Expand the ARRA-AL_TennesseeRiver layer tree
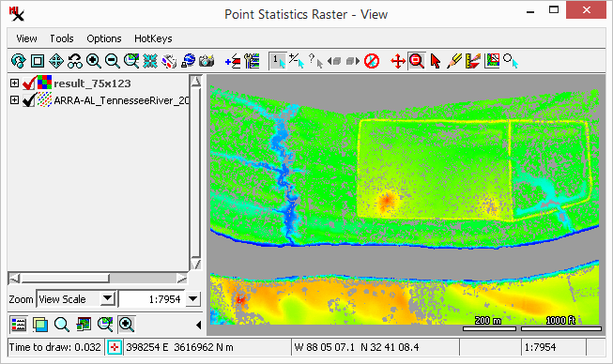The height and width of the screenshot is (364, 613). 14,100
